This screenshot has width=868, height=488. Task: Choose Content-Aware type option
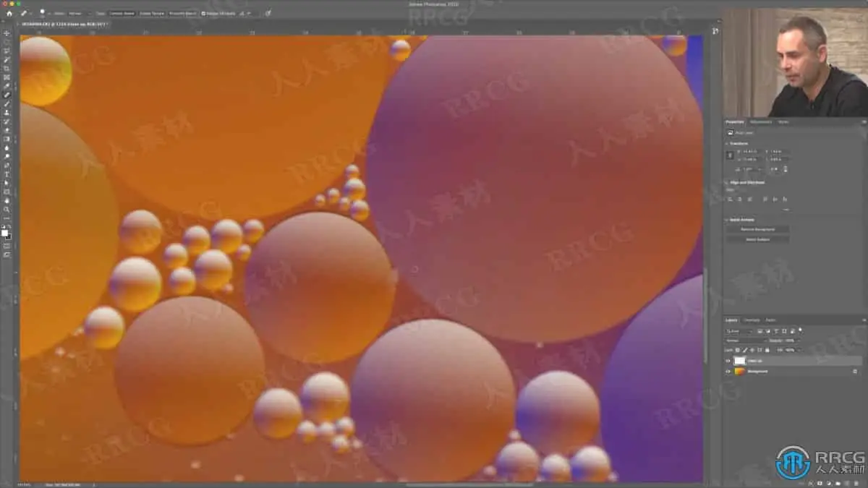[122, 14]
